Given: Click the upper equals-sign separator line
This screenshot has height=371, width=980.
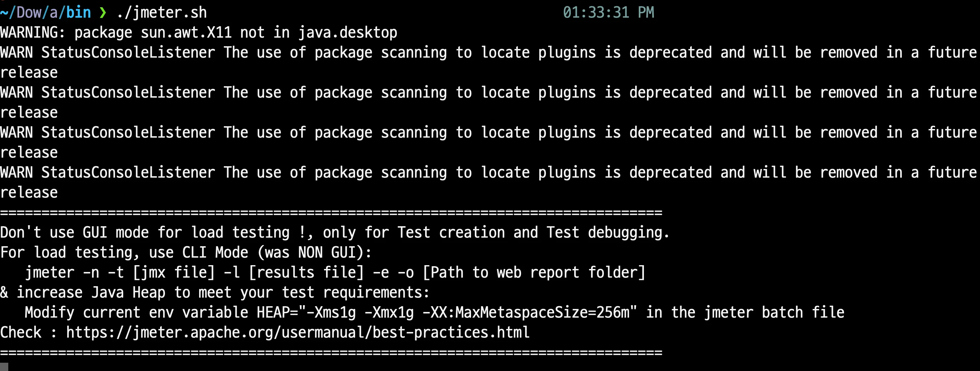Looking at the screenshot, I should point(331,212).
